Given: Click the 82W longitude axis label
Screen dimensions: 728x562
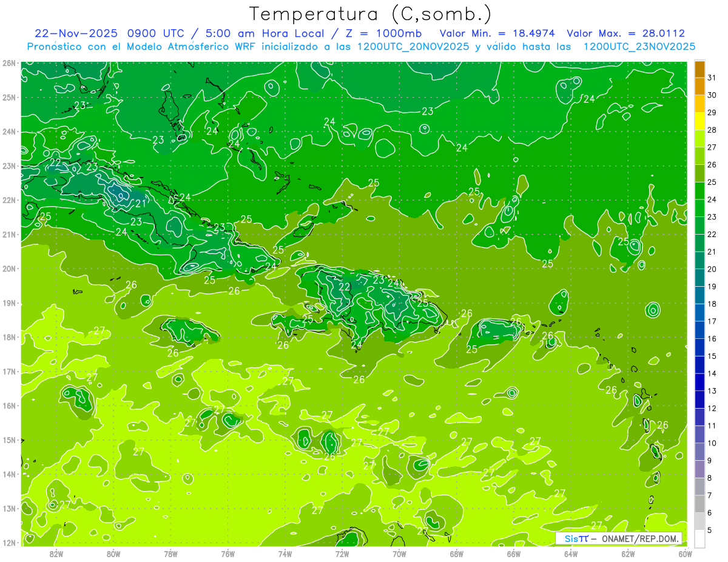Looking at the screenshot, I should [56, 554].
